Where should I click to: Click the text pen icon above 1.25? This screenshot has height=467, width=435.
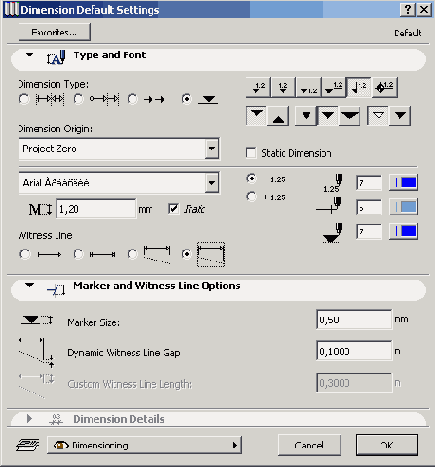click(333, 183)
